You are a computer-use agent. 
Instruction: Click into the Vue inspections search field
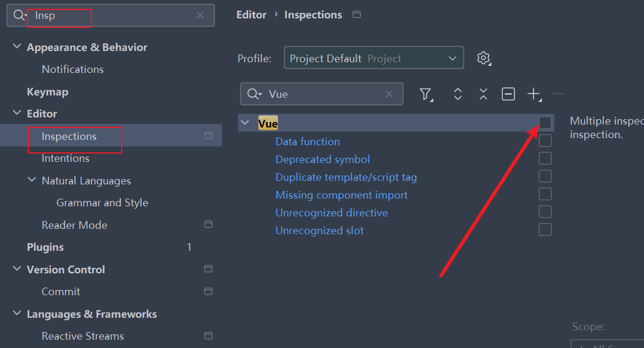323,94
